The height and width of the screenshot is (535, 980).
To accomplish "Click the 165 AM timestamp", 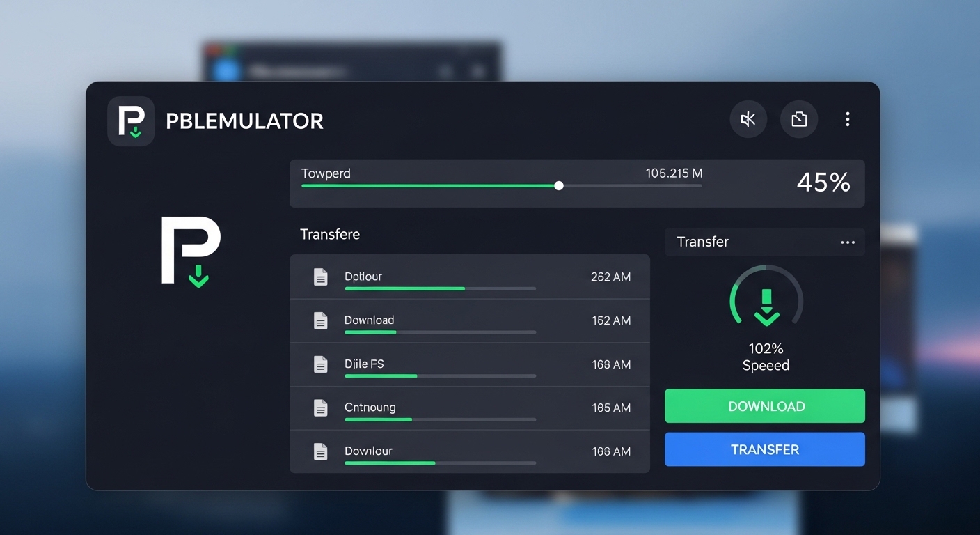I will pos(610,408).
